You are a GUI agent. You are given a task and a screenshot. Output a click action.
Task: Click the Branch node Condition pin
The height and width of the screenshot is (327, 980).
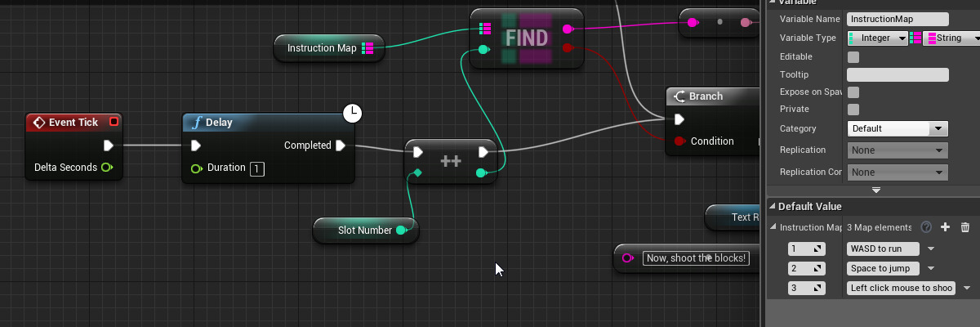[x=679, y=141]
